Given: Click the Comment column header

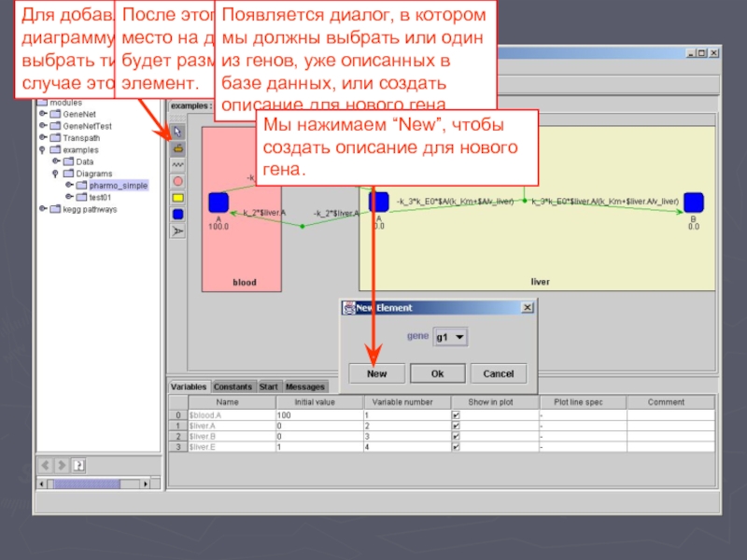Looking at the screenshot, I should 670,402.
